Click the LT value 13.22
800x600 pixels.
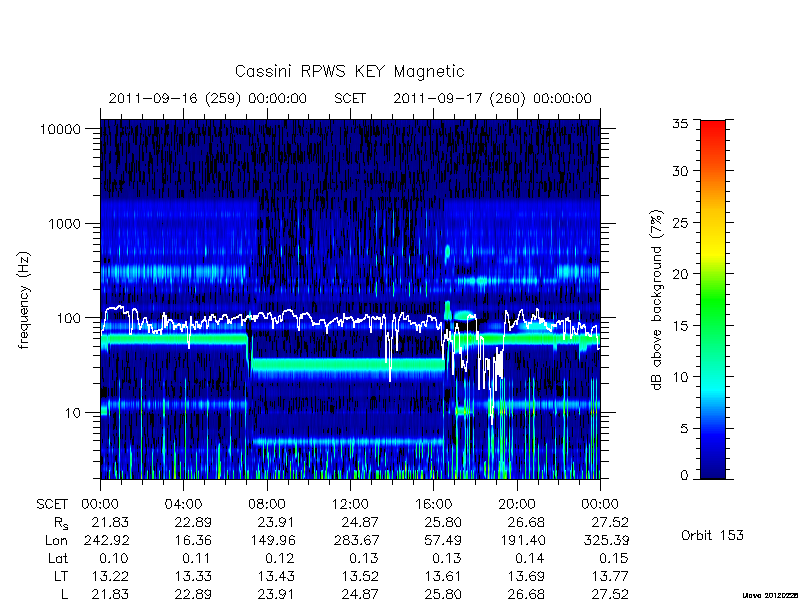(110, 577)
